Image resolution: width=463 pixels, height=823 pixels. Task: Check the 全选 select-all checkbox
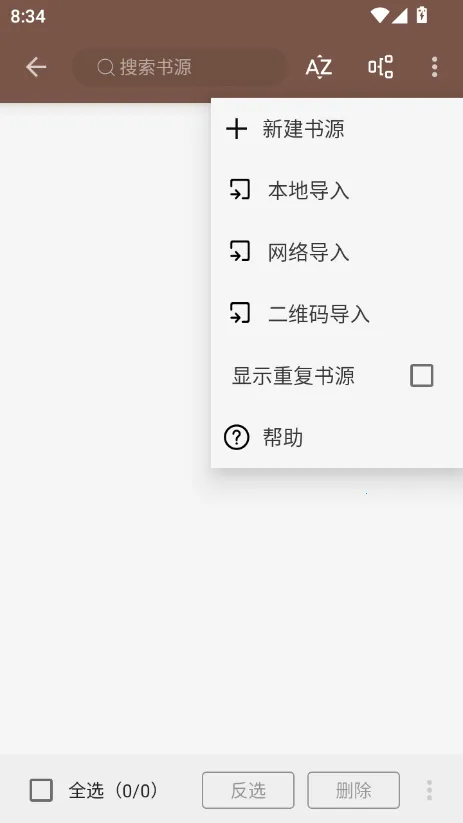[41, 790]
